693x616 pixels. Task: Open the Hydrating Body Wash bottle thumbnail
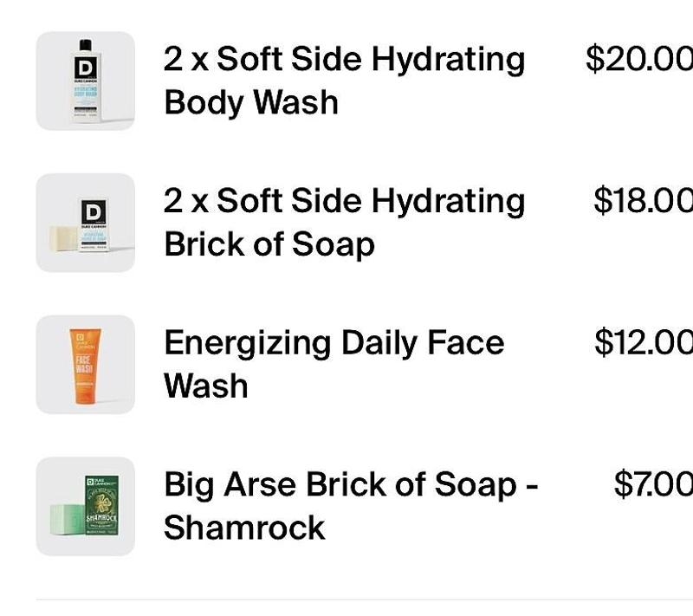[x=85, y=81]
